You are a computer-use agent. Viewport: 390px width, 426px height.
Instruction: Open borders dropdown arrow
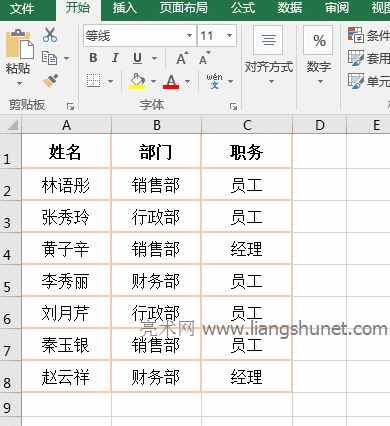(x=110, y=81)
